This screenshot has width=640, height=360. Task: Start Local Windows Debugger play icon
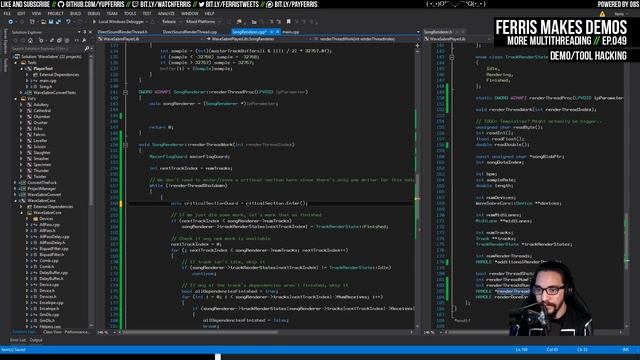[x=94, y=22]
